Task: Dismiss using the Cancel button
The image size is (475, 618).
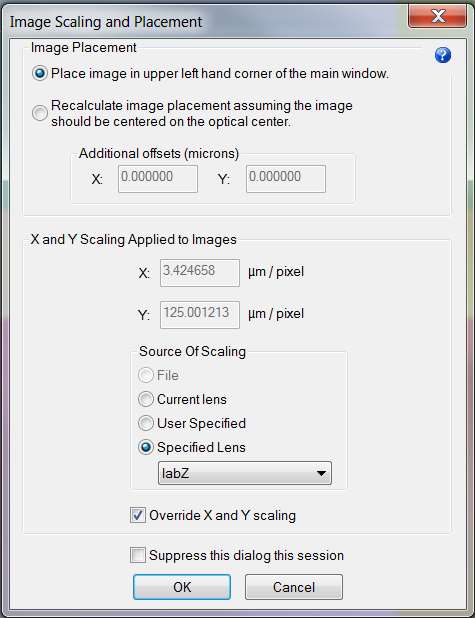Action: pyautogui.click(x=294, y=587)
